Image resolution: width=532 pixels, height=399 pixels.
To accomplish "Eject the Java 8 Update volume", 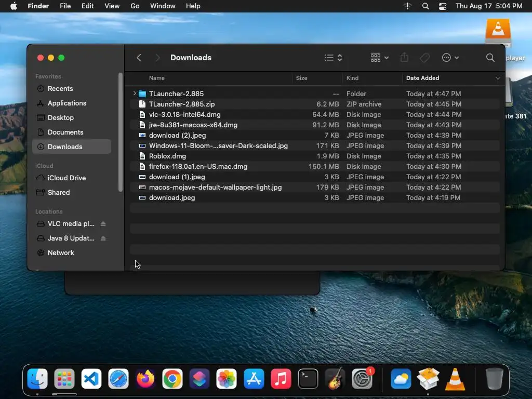I will [x=103, y=238].
